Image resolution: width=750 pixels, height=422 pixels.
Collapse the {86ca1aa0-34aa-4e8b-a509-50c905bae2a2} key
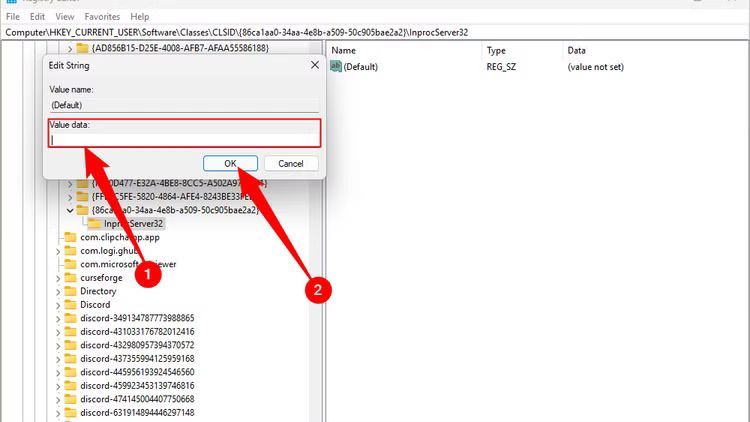point(70,210)
